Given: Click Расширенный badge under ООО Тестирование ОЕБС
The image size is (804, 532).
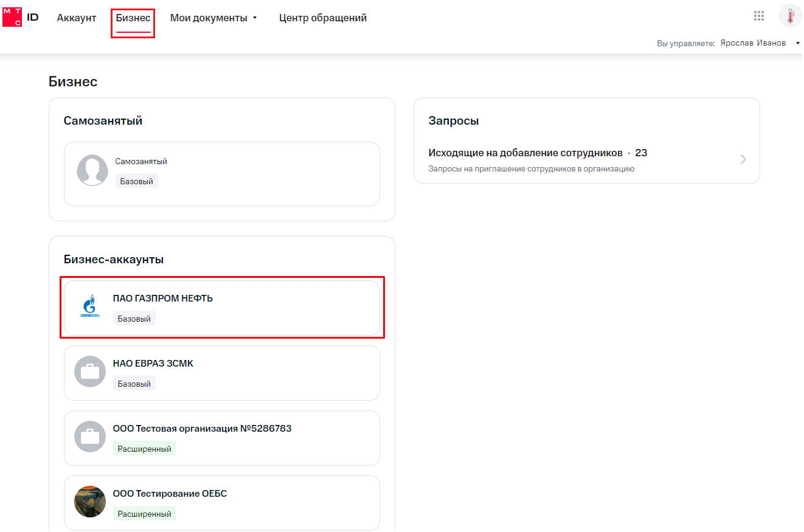Looking at the screenshot, I should [145, 514].
